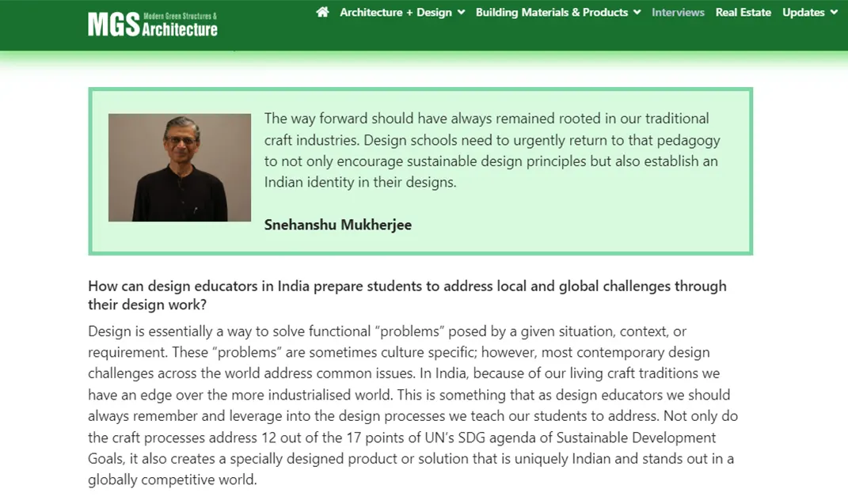The image size is (848, 504).
Task: Click the bold name Snehanshu Mukherjee
Action: (338, 225)
